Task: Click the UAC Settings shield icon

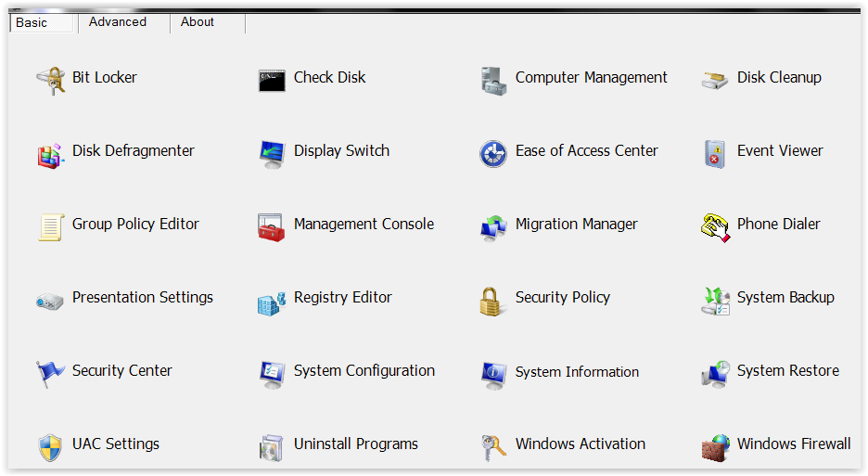Action: (x=50, y=447)
